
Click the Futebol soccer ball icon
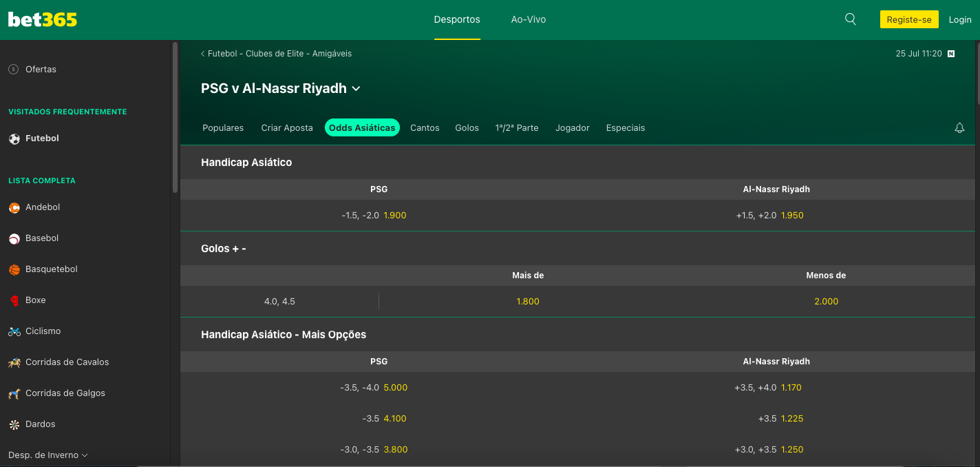pos(14,138)
